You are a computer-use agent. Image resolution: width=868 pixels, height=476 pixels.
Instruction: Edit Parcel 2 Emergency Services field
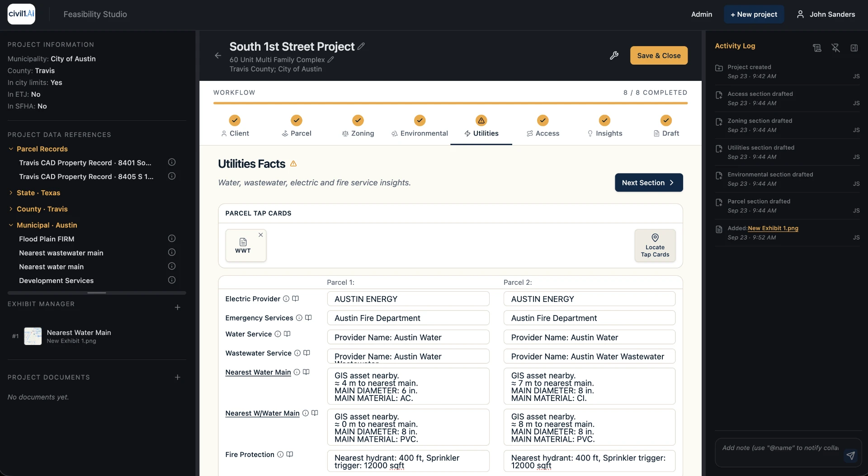[590, 318]
